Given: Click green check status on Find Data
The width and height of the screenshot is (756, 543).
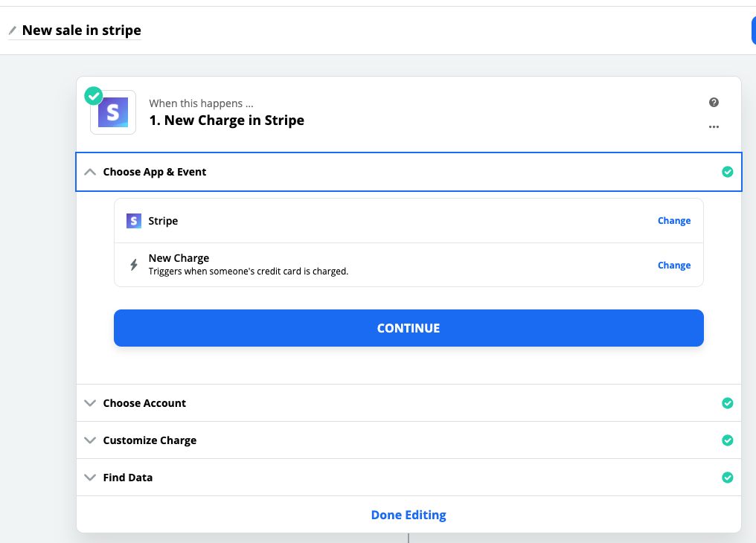Looking at the screenshot, I should point(728,478).
